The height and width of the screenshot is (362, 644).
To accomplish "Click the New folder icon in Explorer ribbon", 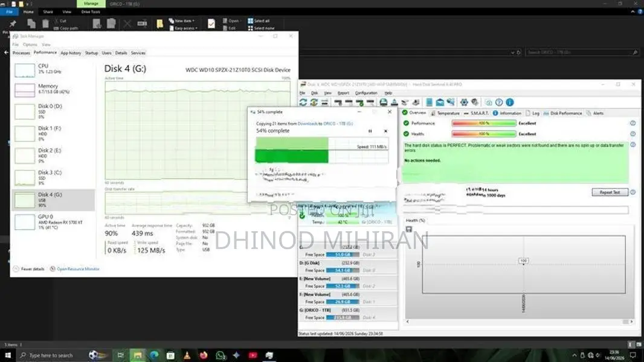I will 159,24.
